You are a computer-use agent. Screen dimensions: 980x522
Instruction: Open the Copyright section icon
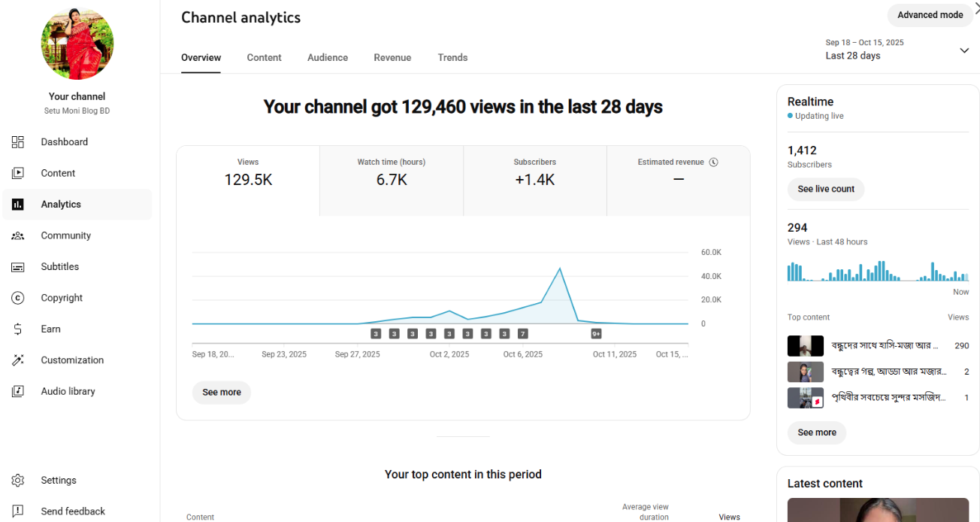click(17, 297)
